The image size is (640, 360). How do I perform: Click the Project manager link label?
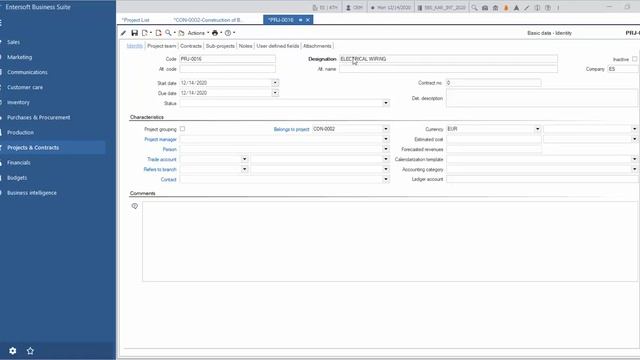pos(160,140)
